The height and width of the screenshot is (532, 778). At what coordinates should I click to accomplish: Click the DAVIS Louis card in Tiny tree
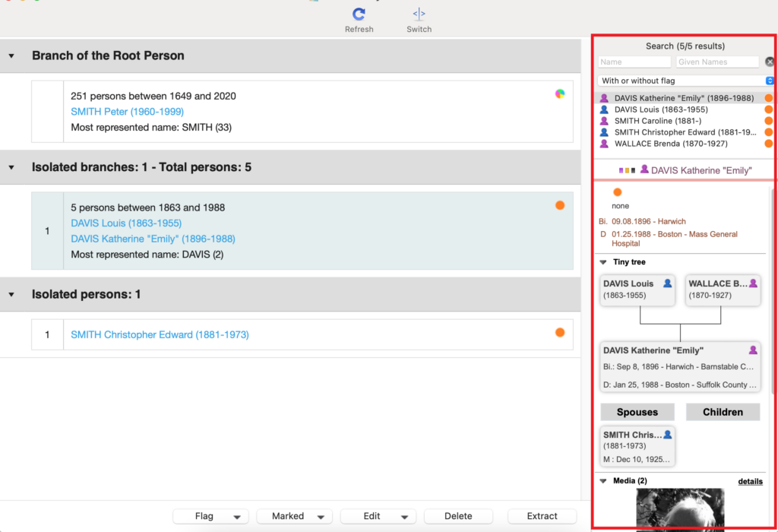click(637, 290)
